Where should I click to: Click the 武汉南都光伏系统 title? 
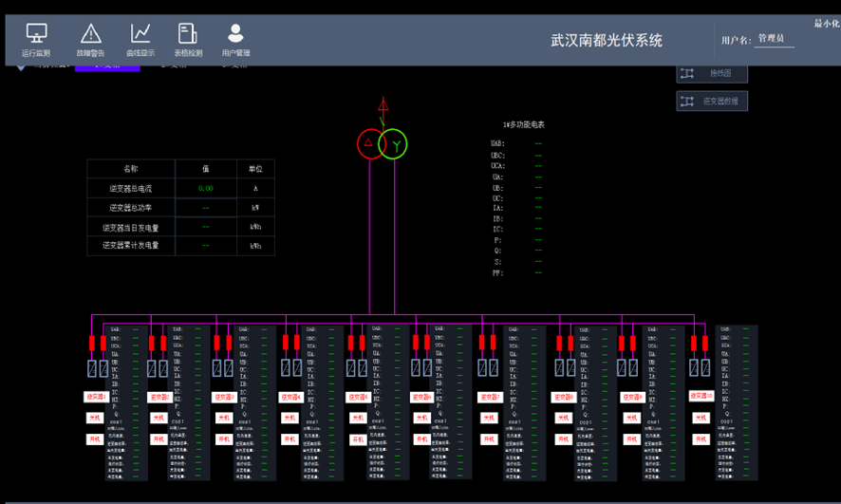(x=607, y=40)
